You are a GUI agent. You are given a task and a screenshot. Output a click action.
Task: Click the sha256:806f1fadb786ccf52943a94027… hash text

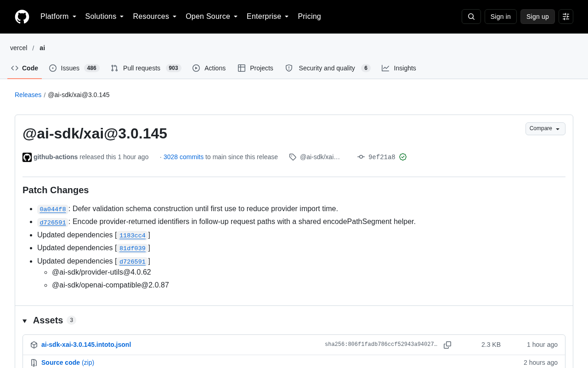pyautogui.click(x=381, y=345)
